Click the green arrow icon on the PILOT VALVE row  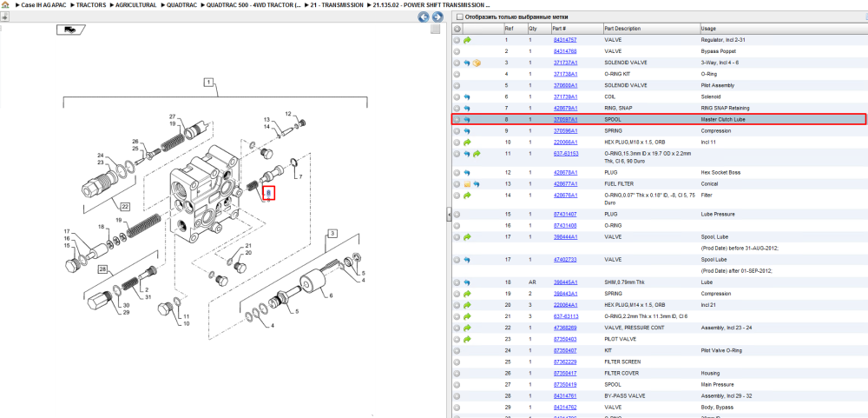point(467,339)
